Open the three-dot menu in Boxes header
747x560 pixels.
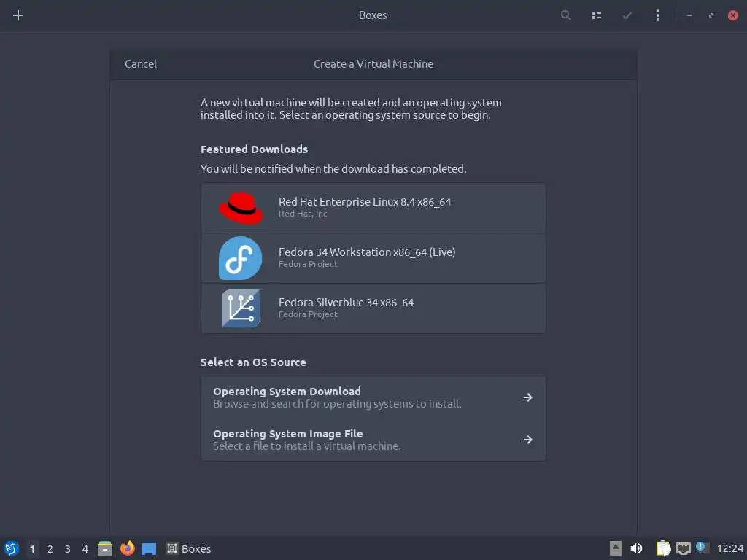pyautogui.click(x=658, y=15)
